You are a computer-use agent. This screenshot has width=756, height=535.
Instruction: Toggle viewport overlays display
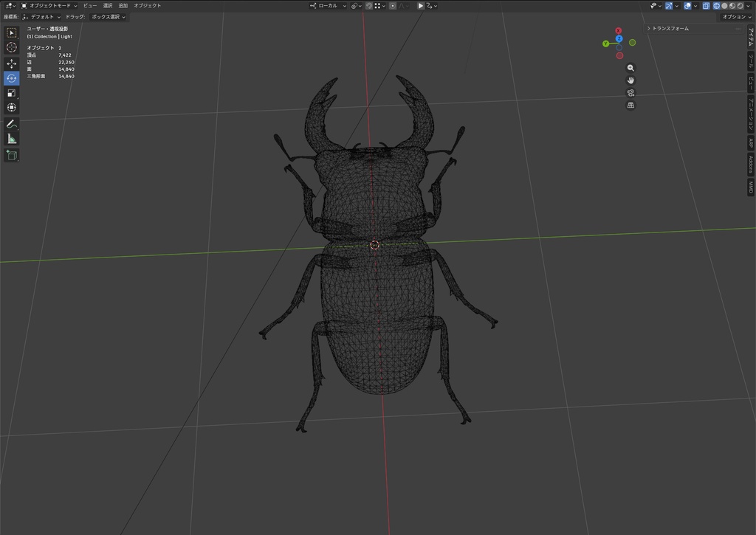click(x=687, y=6)
